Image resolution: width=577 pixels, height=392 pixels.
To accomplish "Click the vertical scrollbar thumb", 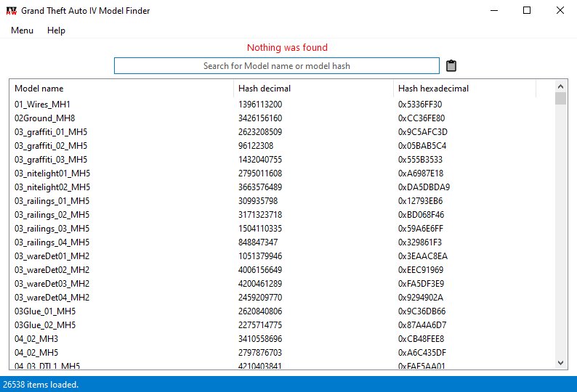I will pos(560,99).
